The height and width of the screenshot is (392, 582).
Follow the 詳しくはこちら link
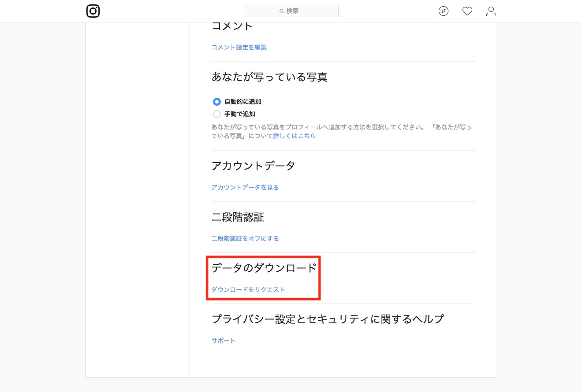point(295,136)
